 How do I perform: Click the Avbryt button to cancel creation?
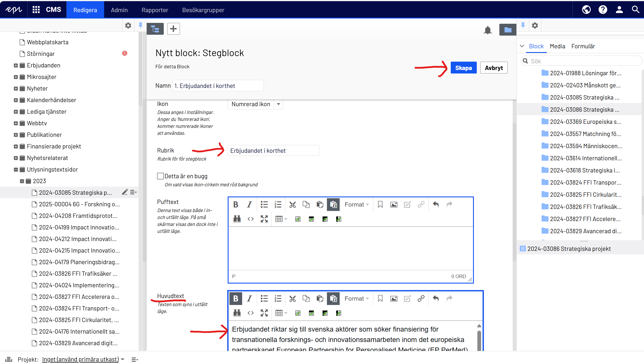(x=494, y=68)
